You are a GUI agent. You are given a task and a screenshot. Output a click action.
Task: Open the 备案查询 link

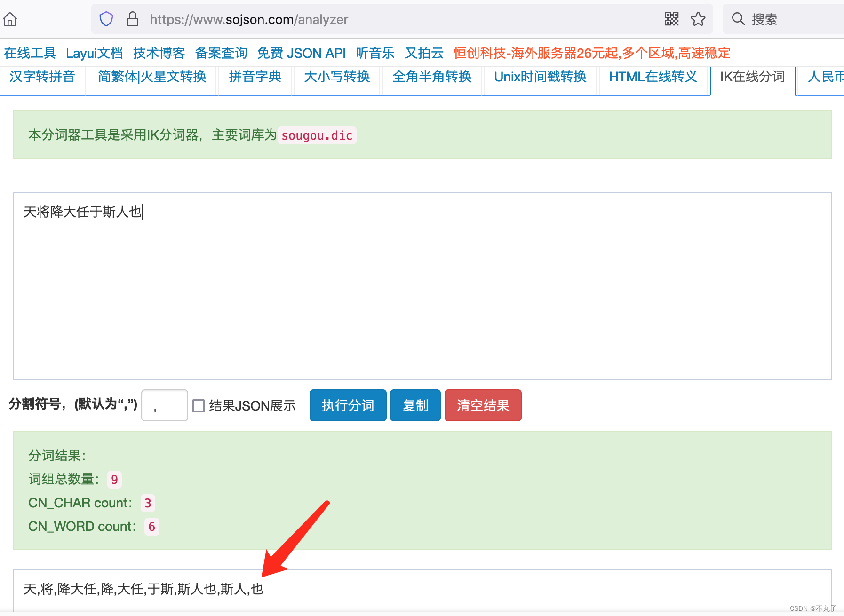[x=221, y=53]
